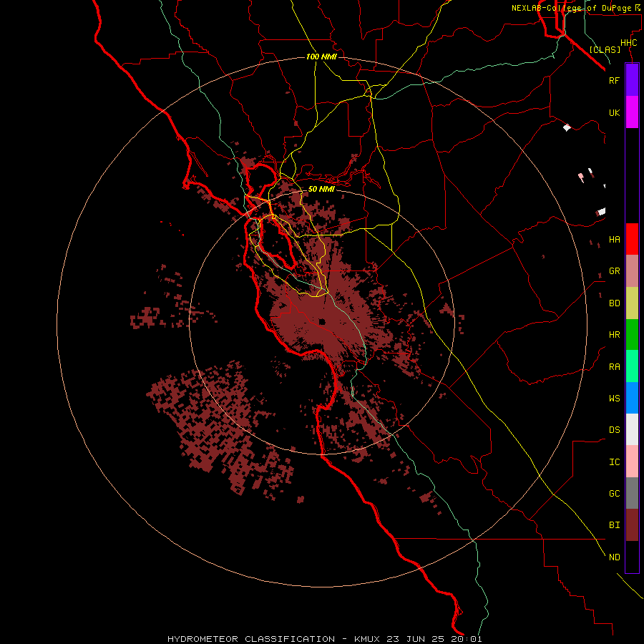Click the blue WS legend color swatch

(x=632, y=398)
